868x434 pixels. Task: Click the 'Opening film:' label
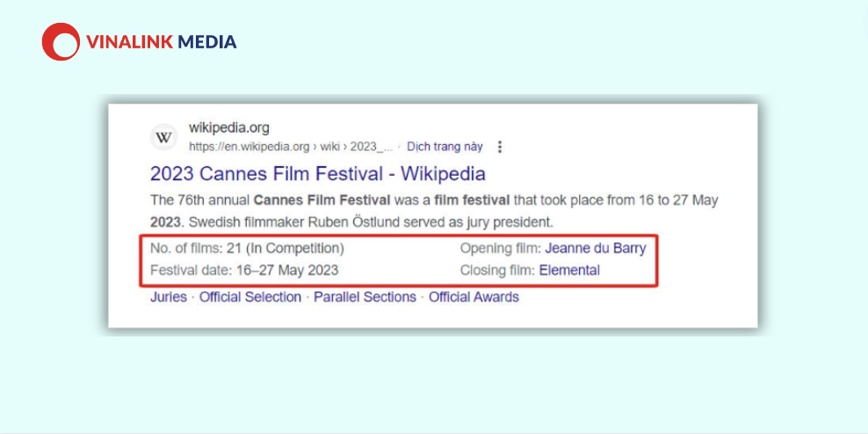[x=501, y=249]
